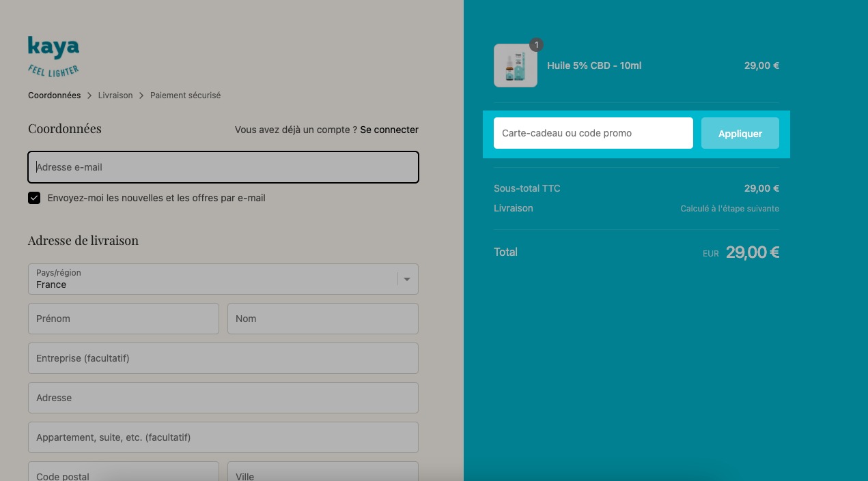Click the Nom input field
Screen dimensions: 868x481
click(x=323, y=319)
